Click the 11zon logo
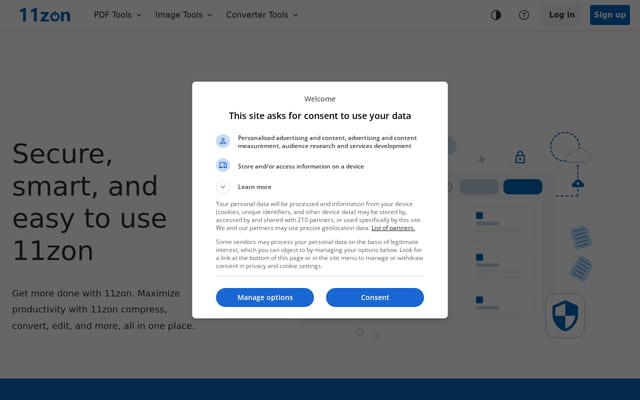This screenshot has height=400, width=640. [45, 15]
